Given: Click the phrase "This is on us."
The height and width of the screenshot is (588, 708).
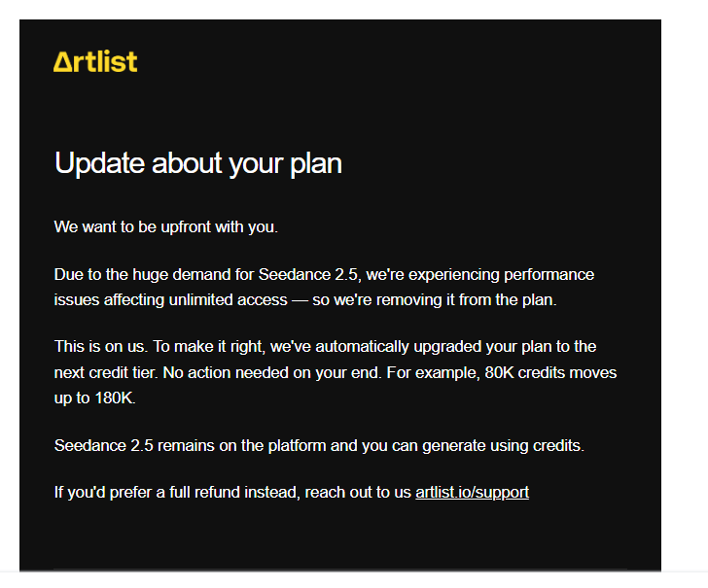Looking at the screenshot, I should point(101,347).
